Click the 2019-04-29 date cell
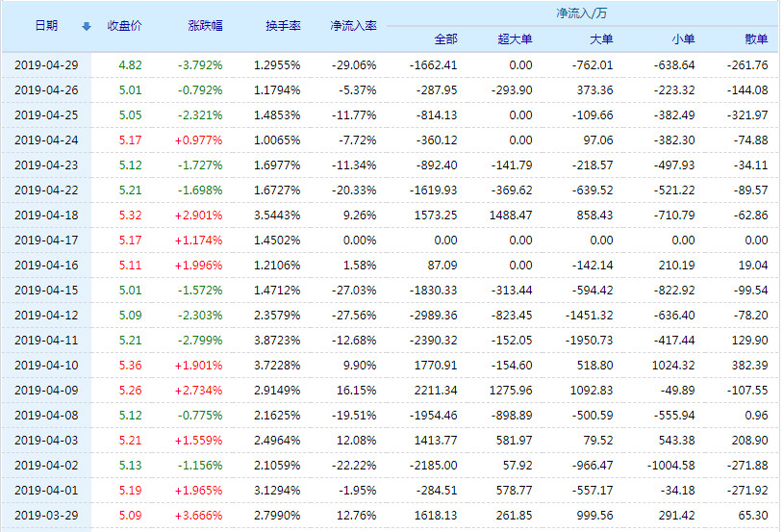Image resolution: width=783 pixels, height=532 pixels. pyautogui.click(x=46, y=65)
